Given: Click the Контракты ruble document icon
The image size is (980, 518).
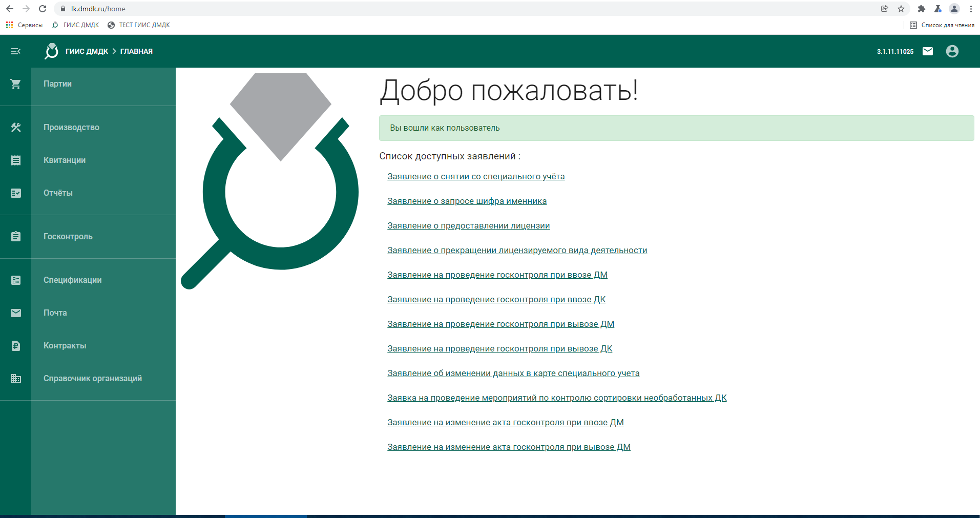Looking at the screenshot, I should (16, 346).
